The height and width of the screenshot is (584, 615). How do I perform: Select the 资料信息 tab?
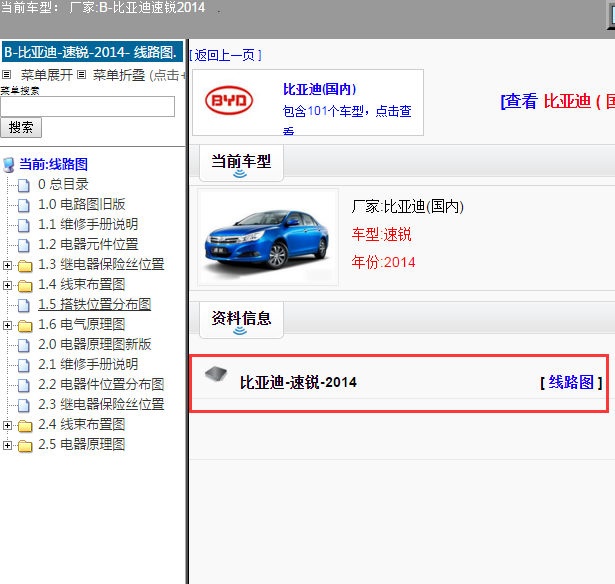coord(241,318)
